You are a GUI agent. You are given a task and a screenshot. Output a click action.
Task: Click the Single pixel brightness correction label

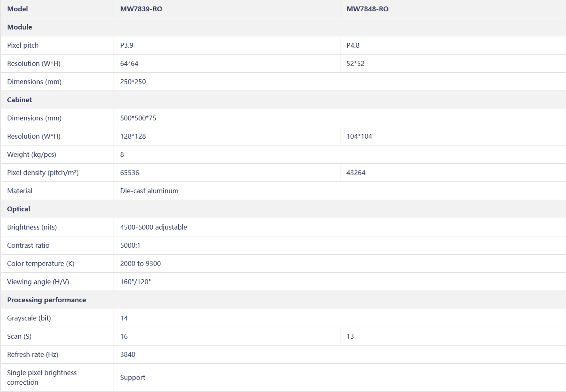point(42,377)
